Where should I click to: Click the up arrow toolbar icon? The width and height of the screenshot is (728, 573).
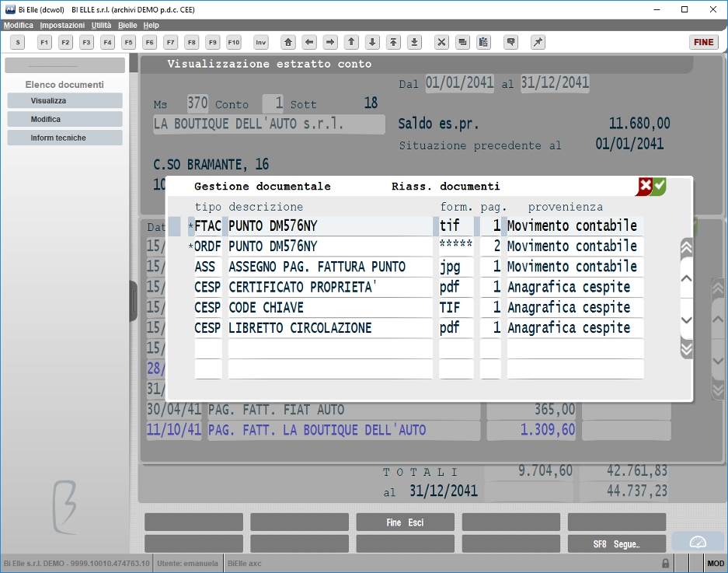(x=351, y=42)
